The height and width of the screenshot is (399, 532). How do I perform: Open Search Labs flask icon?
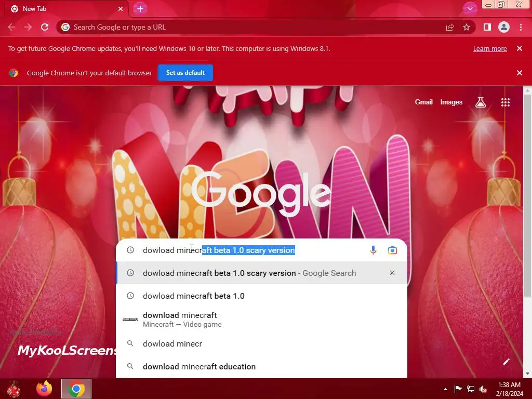(481, 102)
